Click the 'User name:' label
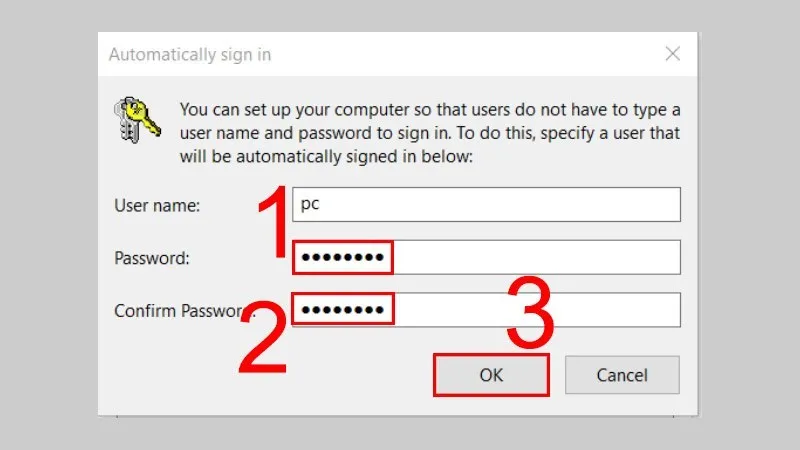The image size is (800, 450). pos(158,206)
